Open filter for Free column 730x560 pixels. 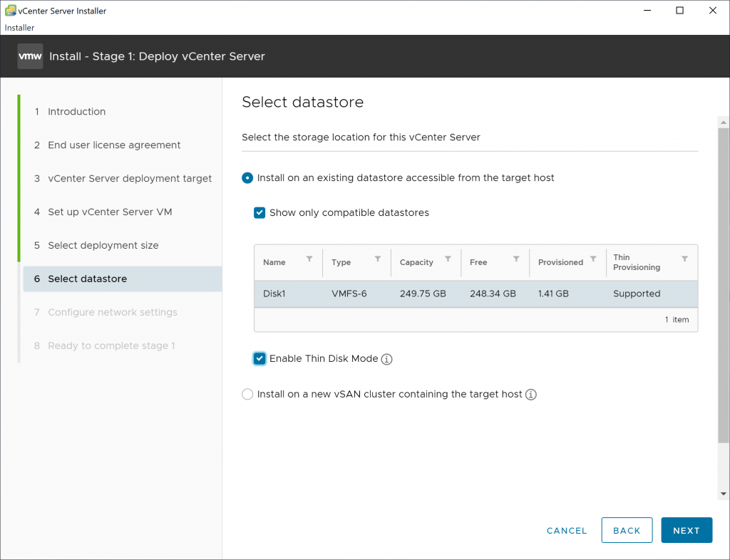tap(516, 259)
